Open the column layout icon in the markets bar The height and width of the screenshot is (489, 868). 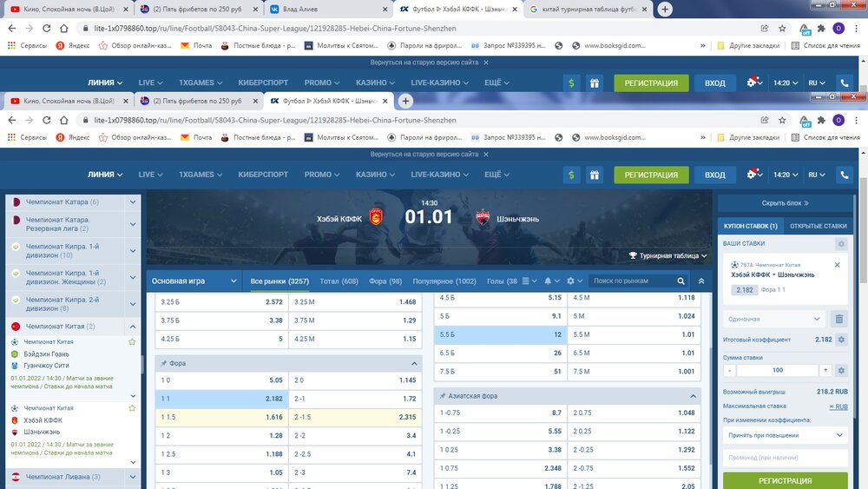[529, 281]
